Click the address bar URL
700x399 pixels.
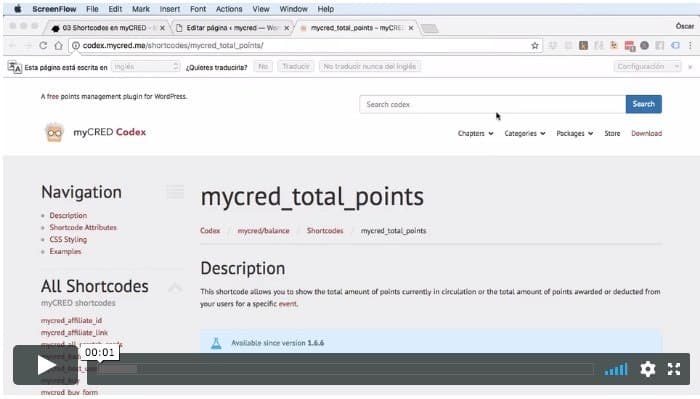173,46
